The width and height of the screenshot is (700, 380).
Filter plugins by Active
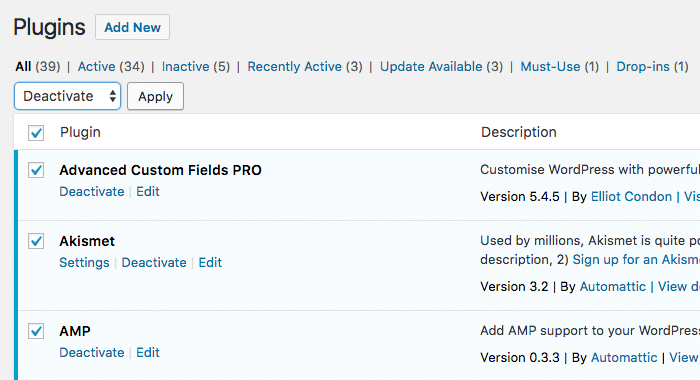(x=96, y=67)
